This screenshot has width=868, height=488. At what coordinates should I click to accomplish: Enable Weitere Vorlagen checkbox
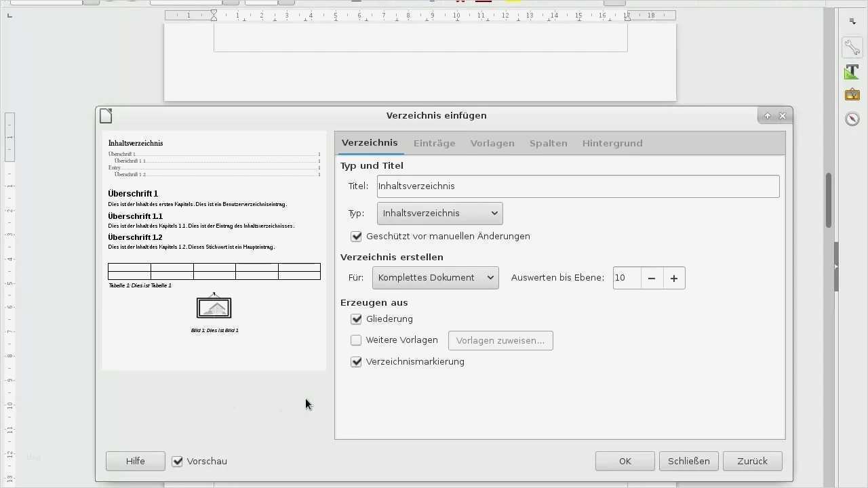356,340
